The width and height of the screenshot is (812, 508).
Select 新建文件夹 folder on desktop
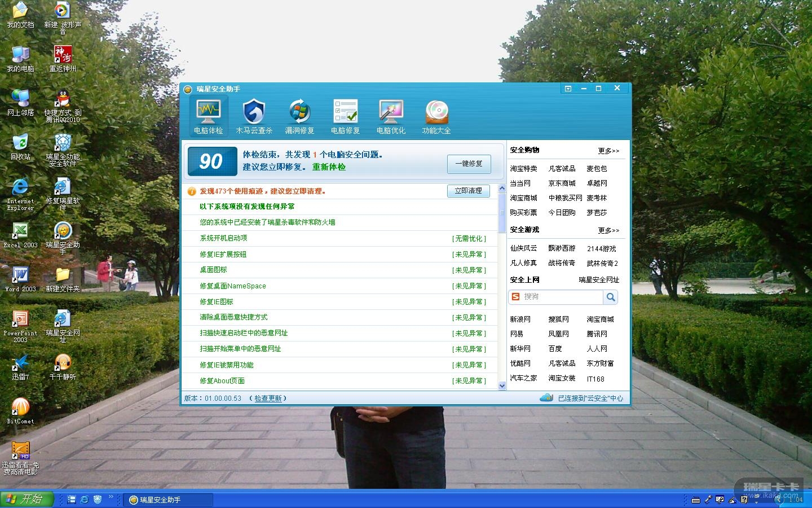click(63, 279)
